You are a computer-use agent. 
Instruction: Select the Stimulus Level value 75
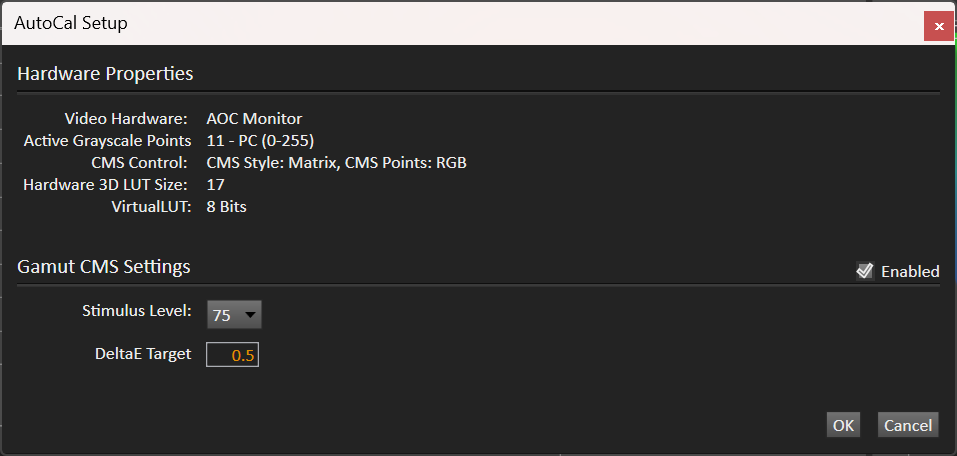[x=222, y=315]
